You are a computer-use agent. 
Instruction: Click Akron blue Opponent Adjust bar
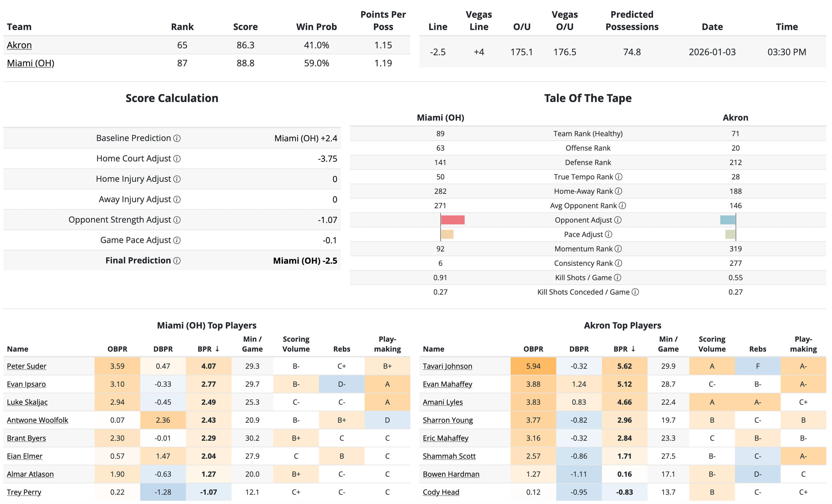click(x=728, y=220)
